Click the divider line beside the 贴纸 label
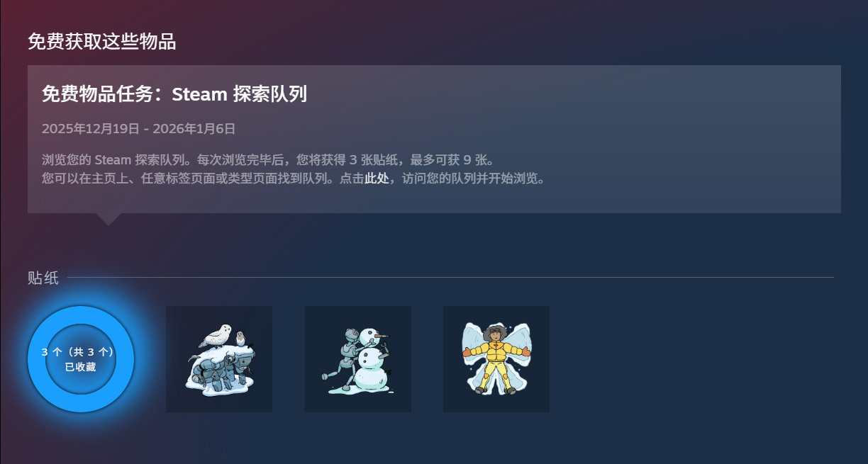This screenshot has width=868, height=464. [450, 277]
